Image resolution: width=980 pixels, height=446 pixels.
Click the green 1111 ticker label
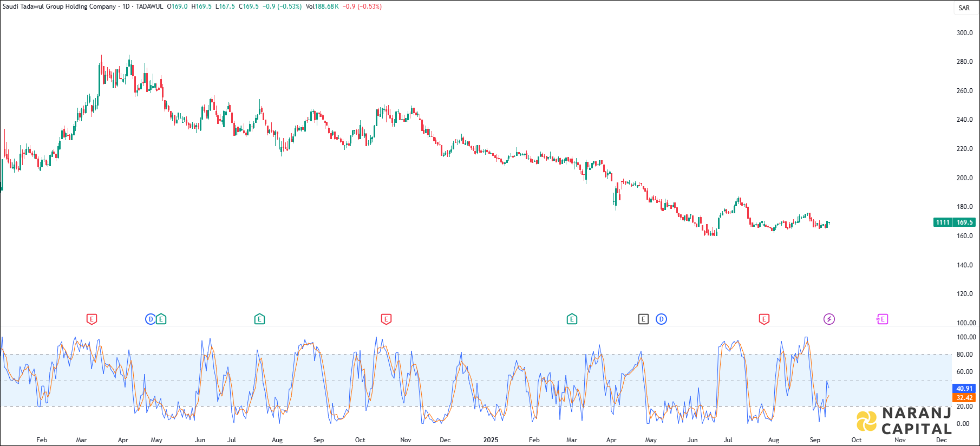click(943, 222)
